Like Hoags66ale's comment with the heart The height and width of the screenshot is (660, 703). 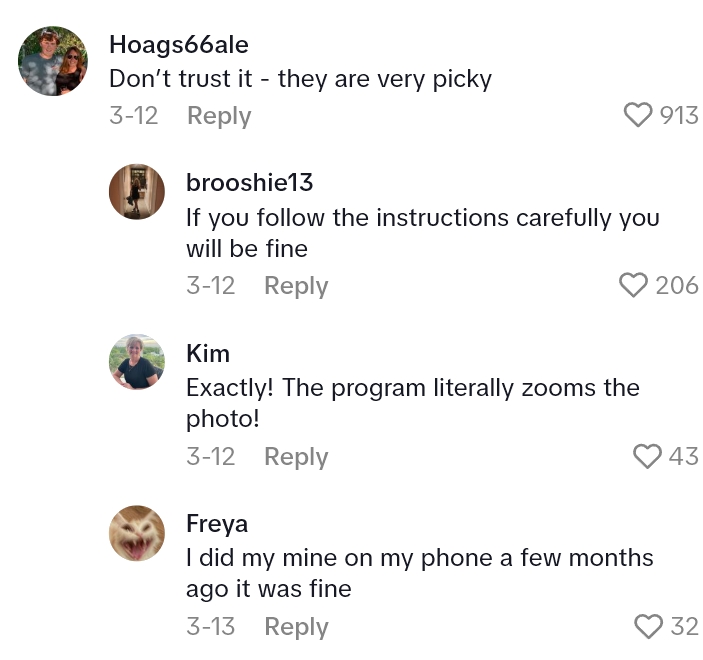click(x=637, y=115)
